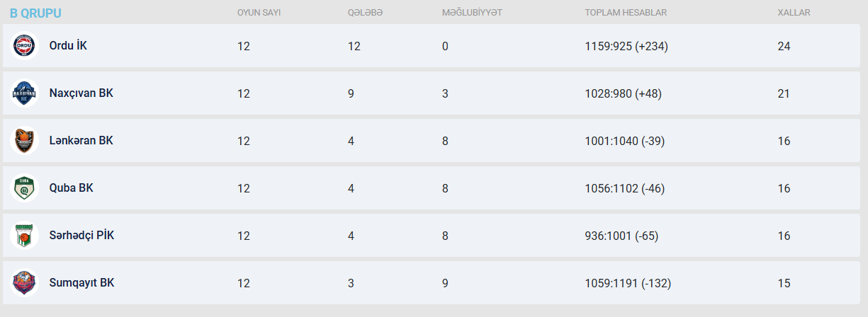Screen dimensions: 868x317
Task: Click the TOPLAM HESABLAR column header
Action: (x=626, y=13)
